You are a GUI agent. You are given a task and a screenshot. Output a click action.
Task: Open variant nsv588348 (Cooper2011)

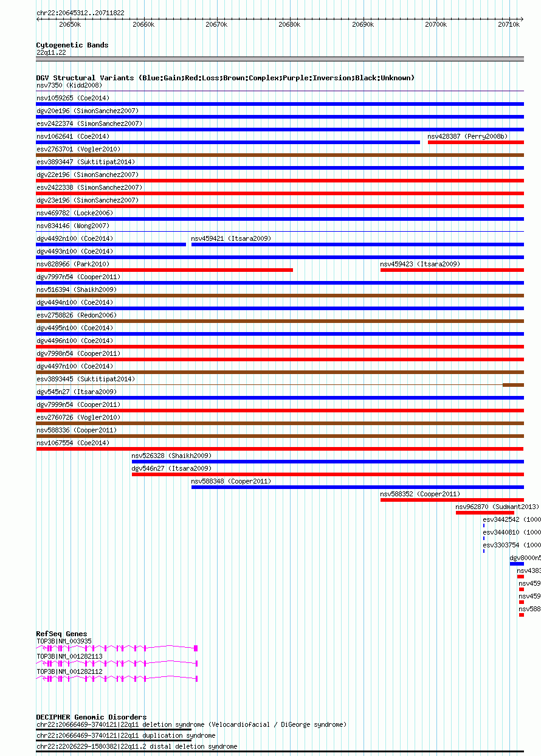coord(232,481)
